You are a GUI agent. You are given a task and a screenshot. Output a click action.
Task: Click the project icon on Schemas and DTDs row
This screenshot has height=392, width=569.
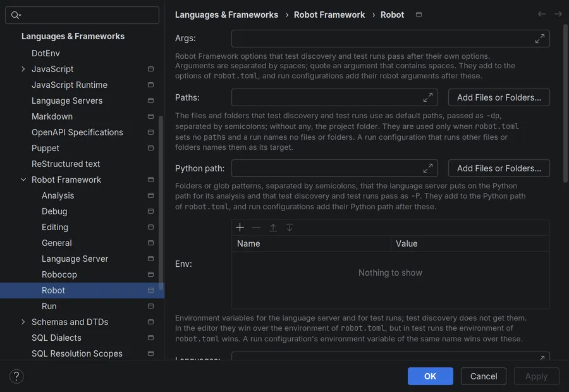point(150,322)
